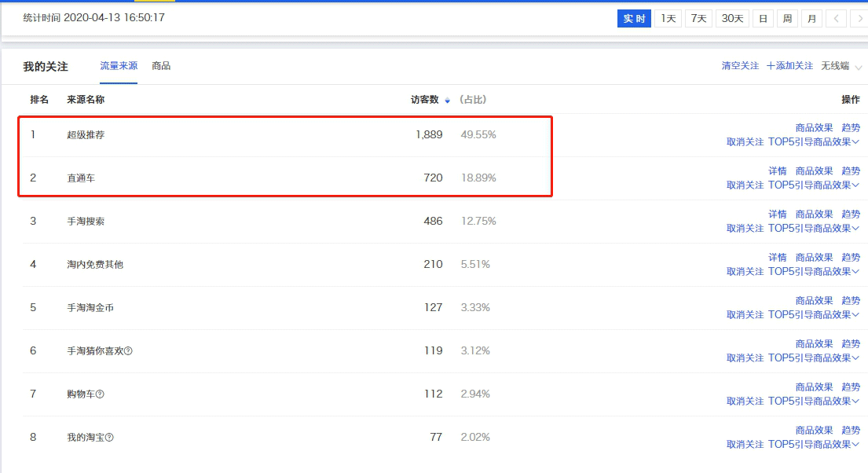Expand TOP5引导商品效果 for 超级推荐
This screenshot has width=868, height=473.
[813, 142]
